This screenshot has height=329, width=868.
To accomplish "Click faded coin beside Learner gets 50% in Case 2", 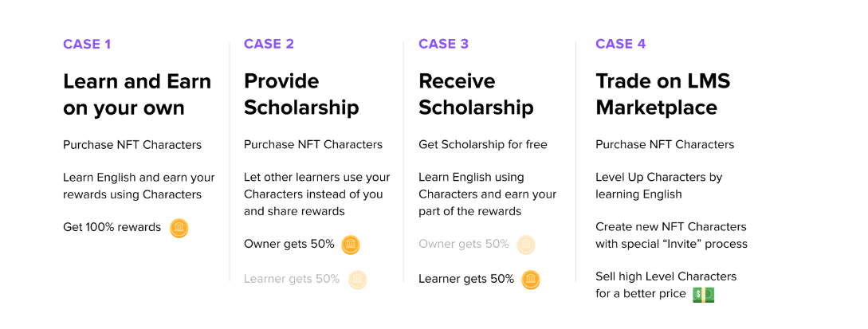I will point(358,280).
